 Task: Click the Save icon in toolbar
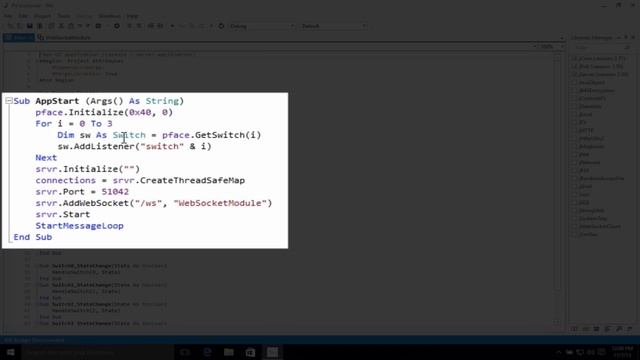coord(30,26)
